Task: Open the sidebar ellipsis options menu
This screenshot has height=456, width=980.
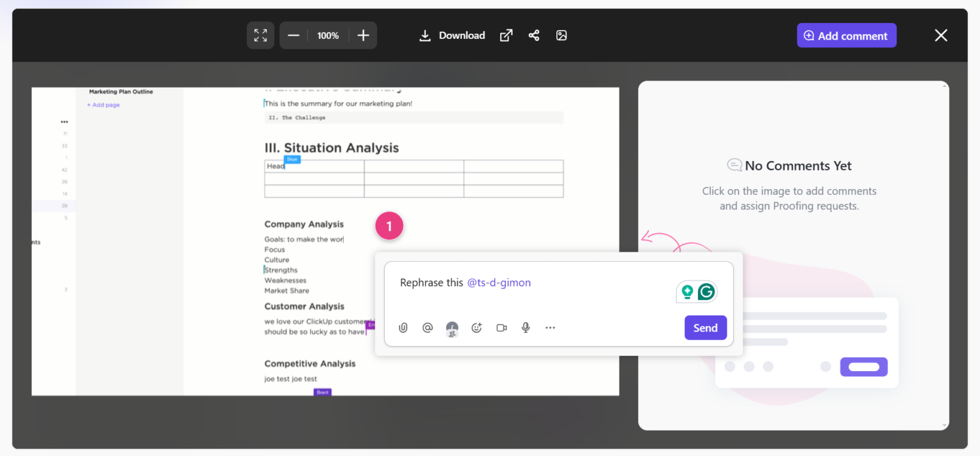Action: click(x=64, y=121)
